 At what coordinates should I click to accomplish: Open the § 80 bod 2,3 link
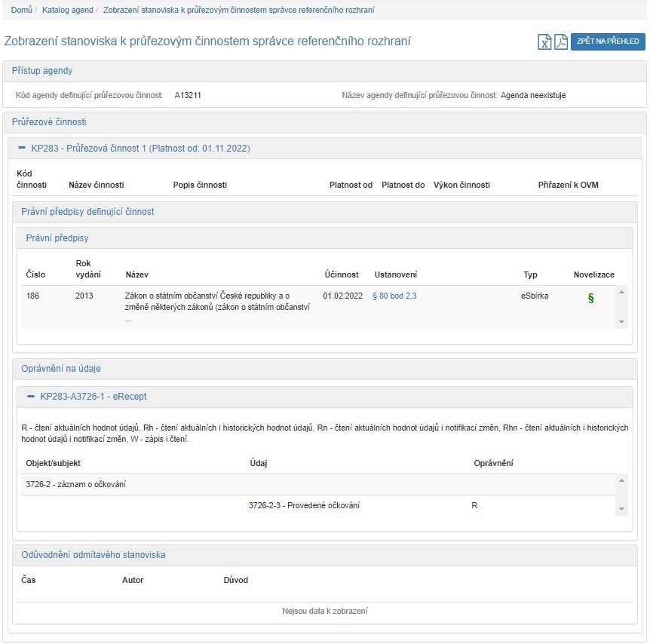tap(394, 296)
